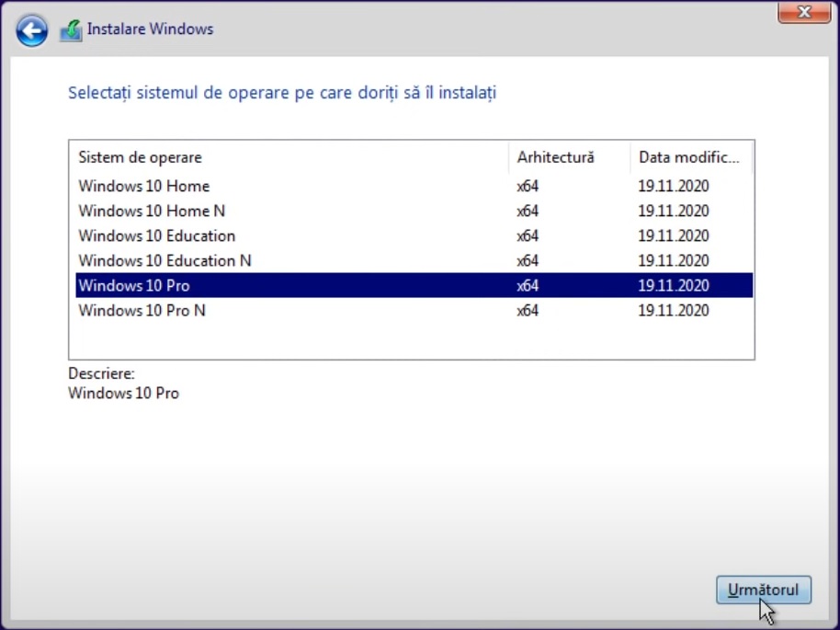The width and height of the screenshot is (840, 630).
Task: Click the Windows 10 Pro description text
Action: [x=123, y=394]
